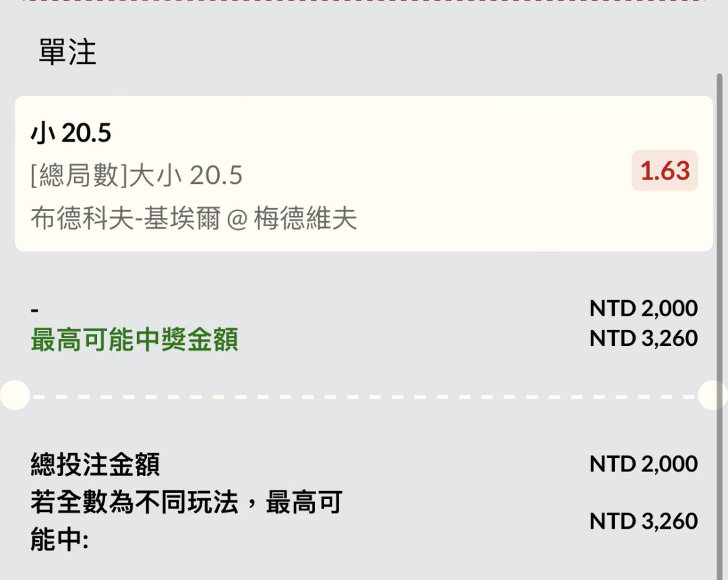The width and height of the screenshot is (728, 580).
Task: Click NTD 3,260 beside 最高可能中獎金額
Action: 643,338
